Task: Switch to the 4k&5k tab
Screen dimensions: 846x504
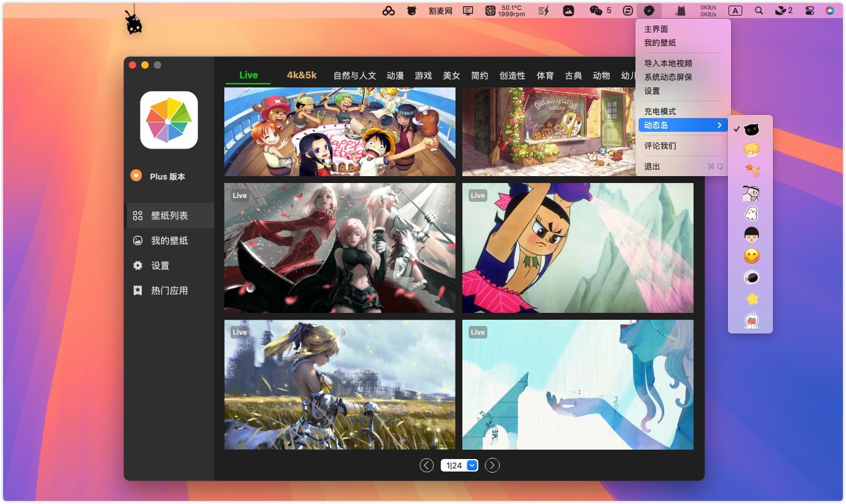Action: click(x=302, y=75)
